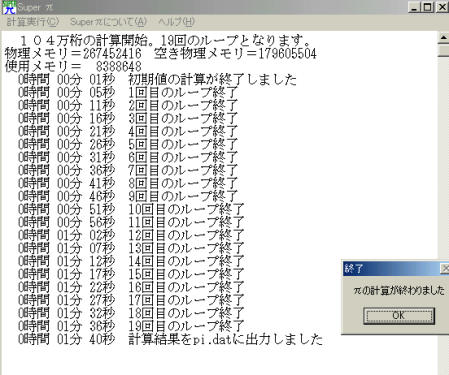
Task: Close the 終了 dialog with its X
Action: [445, 268]
